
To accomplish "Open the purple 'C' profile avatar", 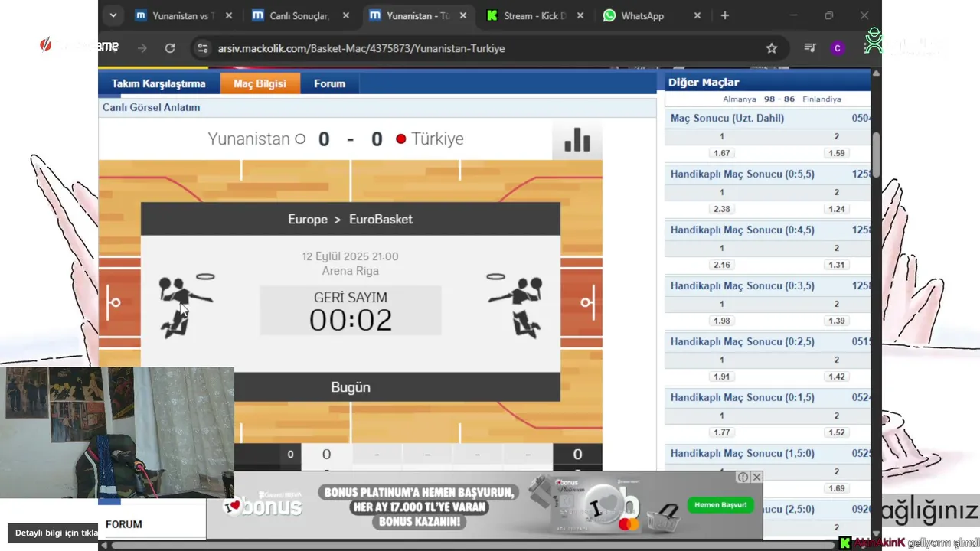I will 838,48.
